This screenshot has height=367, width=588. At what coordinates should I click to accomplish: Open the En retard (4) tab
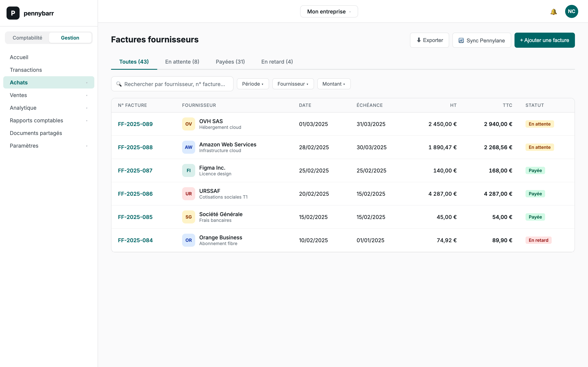(277, 62)
